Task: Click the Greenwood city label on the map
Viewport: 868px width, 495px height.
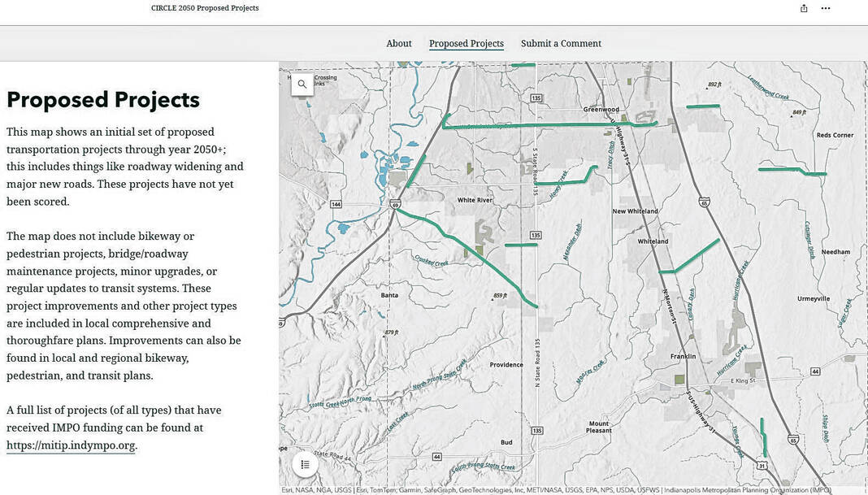Action: coord(601,109)
